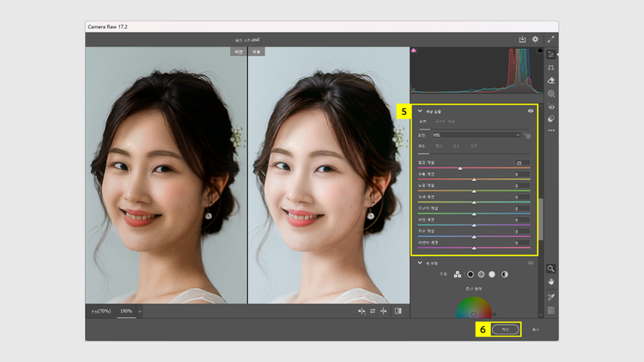The height and width of the screenshot is (362, 644).
Task: Switch to the Hue tab in HSL
Action: (423, 147)
